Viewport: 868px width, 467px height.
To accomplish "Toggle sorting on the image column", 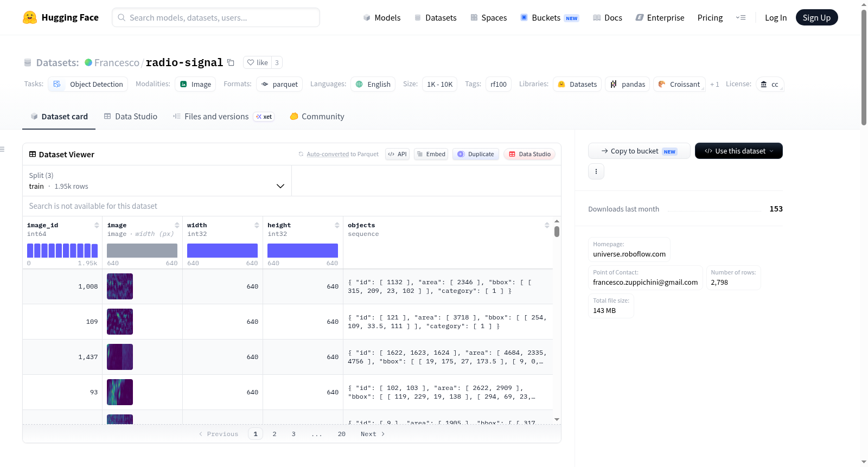I will point(177,225).
